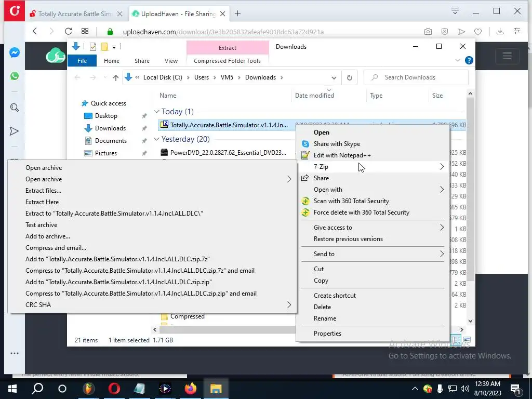Screen dimensions: 532x399
Task: Go back in the Opera browser
Action: pyautogui.click(x=35, y=31)
